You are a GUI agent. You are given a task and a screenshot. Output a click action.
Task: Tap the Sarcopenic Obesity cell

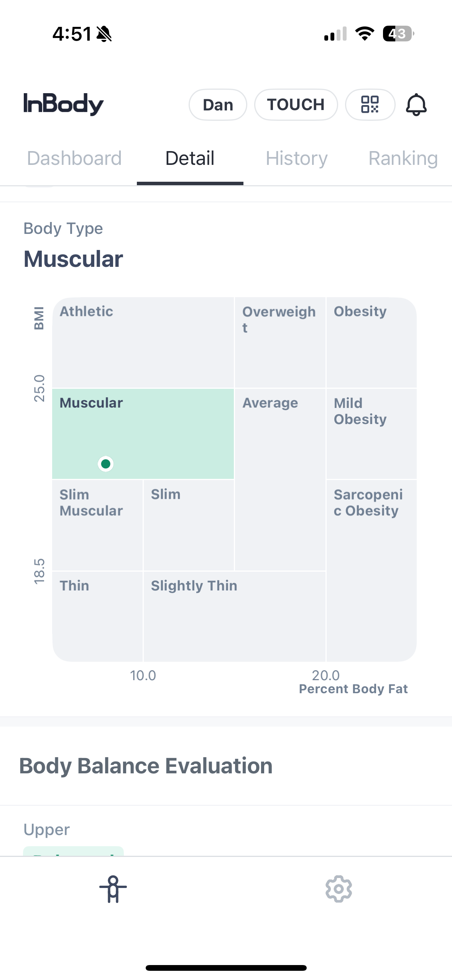tap(371, 571)
